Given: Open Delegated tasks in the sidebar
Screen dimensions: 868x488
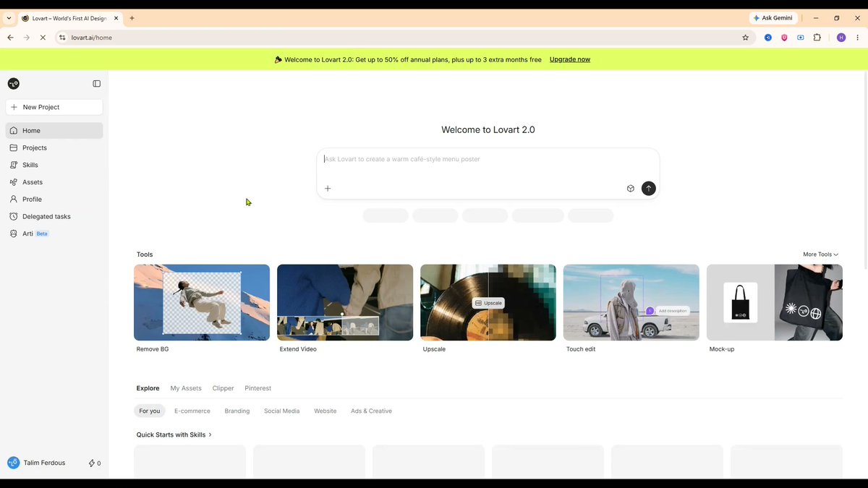Looking at the screenshot, I should (x=54, y=216).
